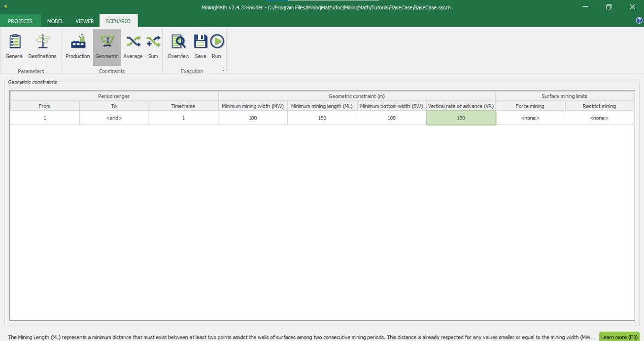Click the Learn more (F3) button
Image resolution: width=644 pixels, height=341 pixels.
click(x=619, y=337)
